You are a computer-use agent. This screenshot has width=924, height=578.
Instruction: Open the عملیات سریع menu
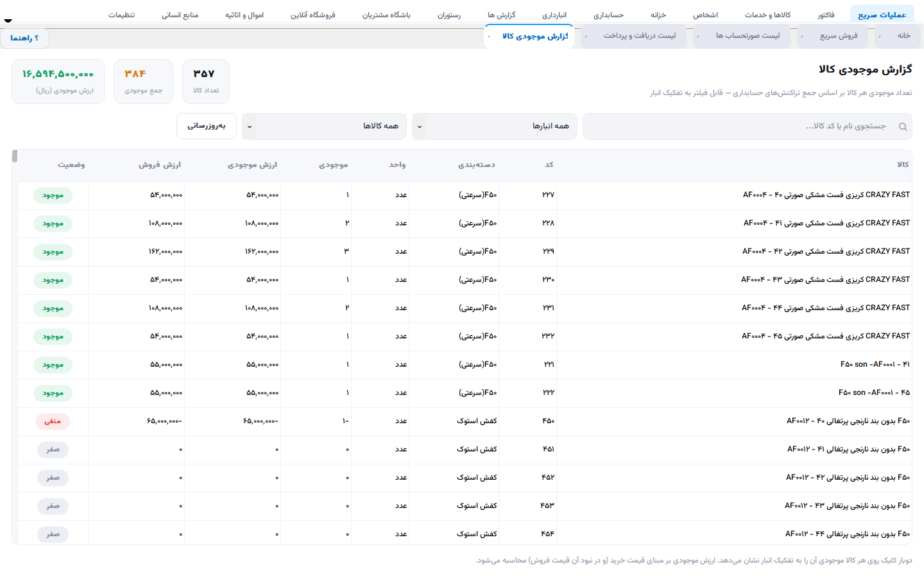click(x=882, y=15)
